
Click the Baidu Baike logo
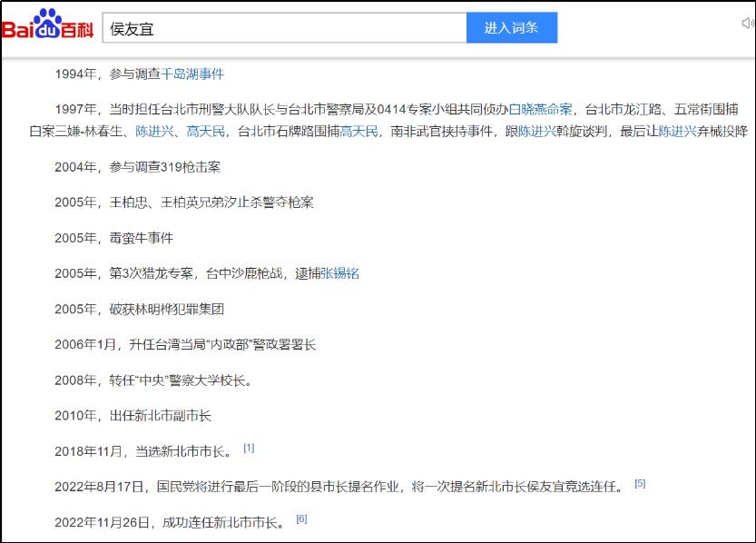[x=47, y=25]
